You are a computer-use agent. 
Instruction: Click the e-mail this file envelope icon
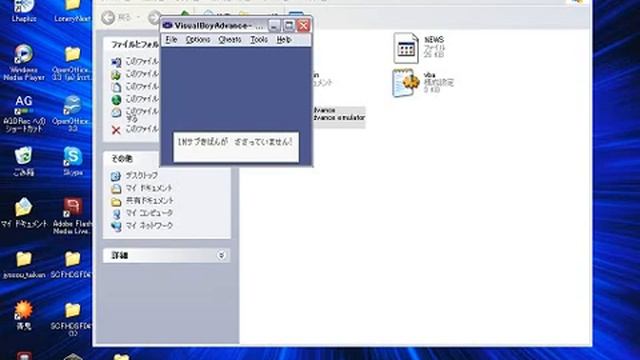pyautogui.click(x=116, y=113)
